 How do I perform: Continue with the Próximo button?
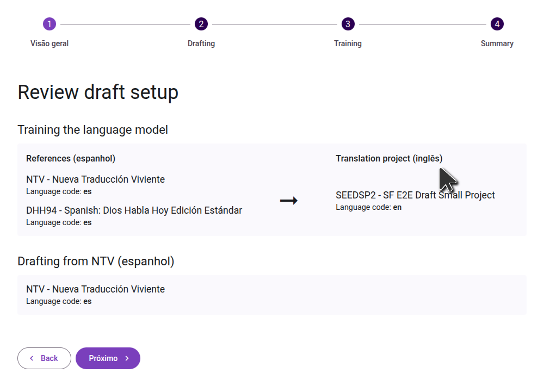click(x=108, y=358)
